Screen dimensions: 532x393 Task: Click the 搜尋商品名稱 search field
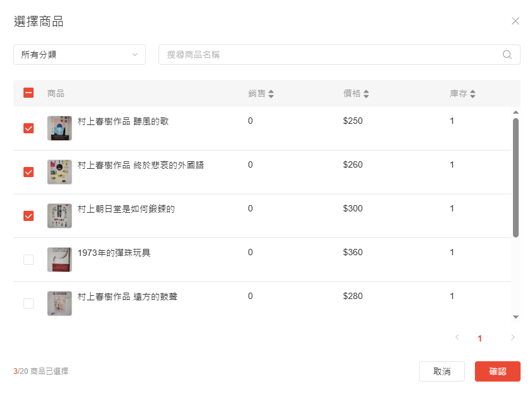click(x=339, y=55)
